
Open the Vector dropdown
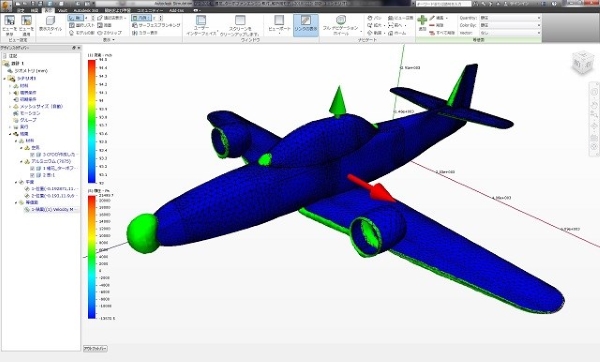click(510, 33)
